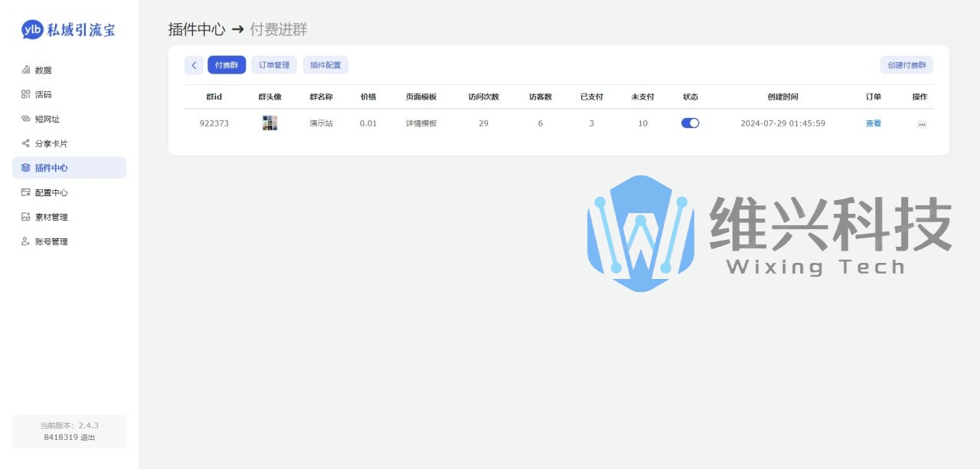Open the 演示站 group avatar thumbnail
This screenshot has width=980, height=469.
[269, 123]
